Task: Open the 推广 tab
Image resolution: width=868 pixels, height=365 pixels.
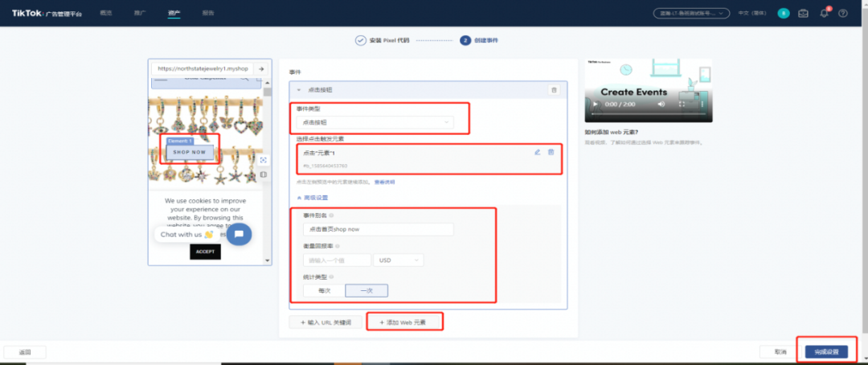Action: pos(140,13)
